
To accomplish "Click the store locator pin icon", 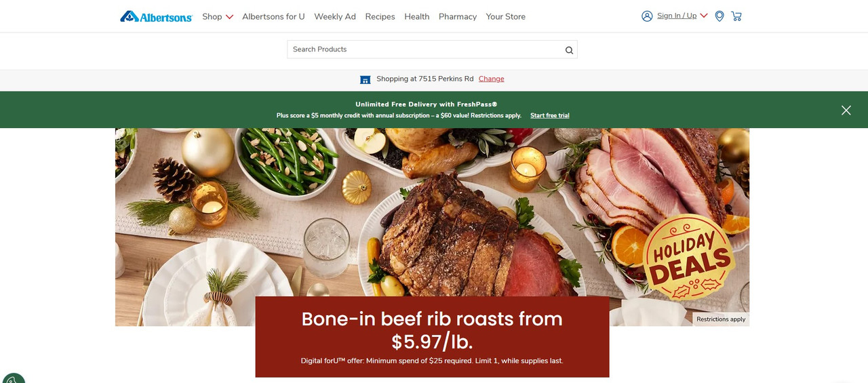I will click(719, 16).
